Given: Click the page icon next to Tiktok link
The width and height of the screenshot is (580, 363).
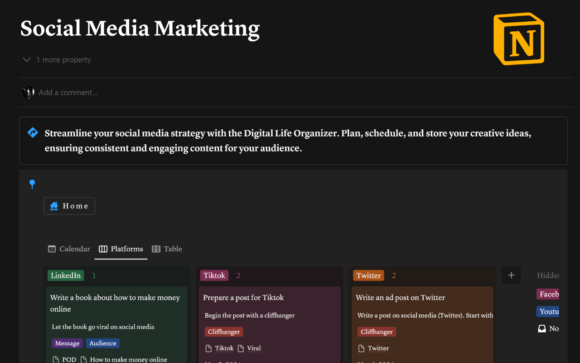Looking at the screenshot, I should [209, 348].
